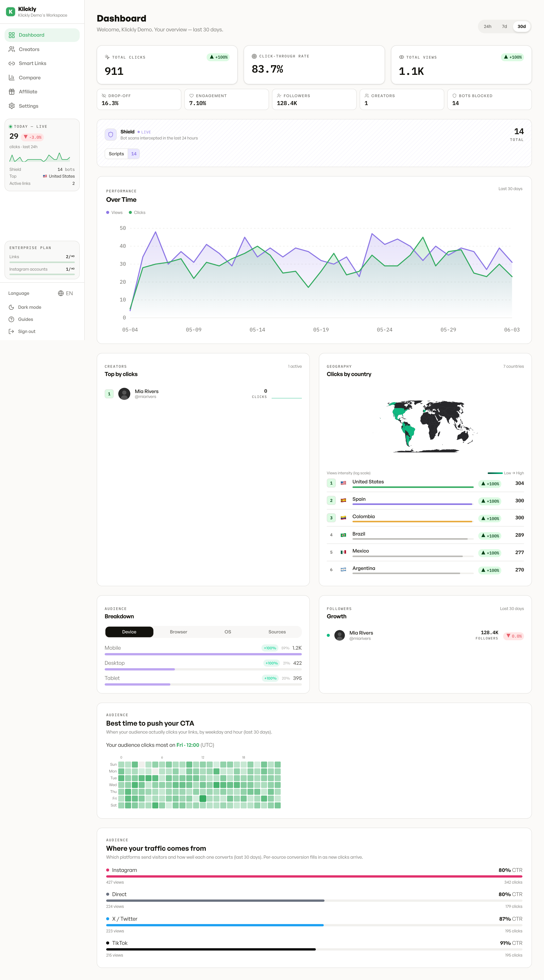544x980 pixels.
Task: Click the 0.0% follower change badge
Action: (x=514, y=636)
